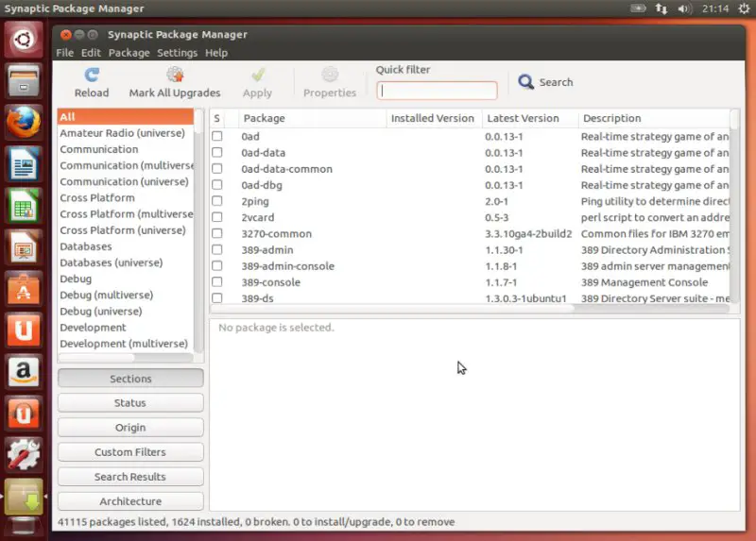
Task: Click the Mark All Upgrades icon
Action: coord(175,76)
